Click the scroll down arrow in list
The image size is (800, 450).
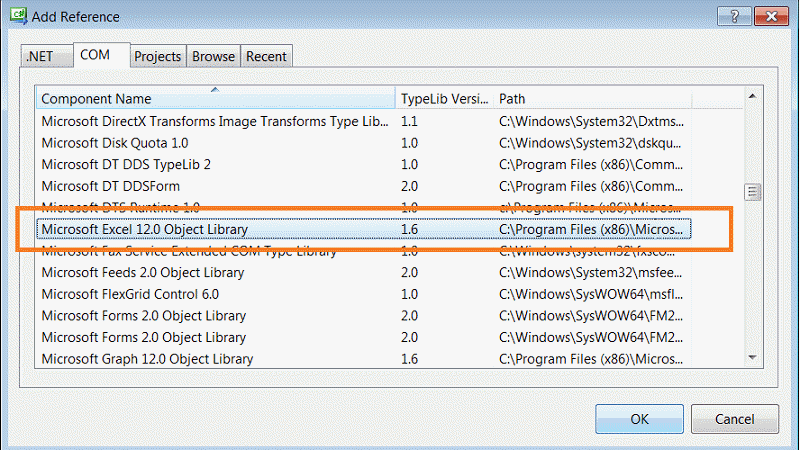[x=752, y=358]
